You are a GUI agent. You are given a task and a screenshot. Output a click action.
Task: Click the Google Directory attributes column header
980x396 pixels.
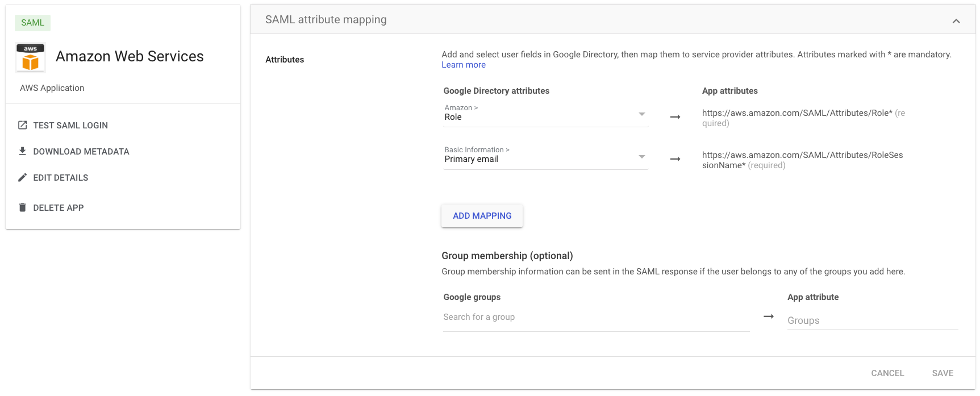coord(497,91)
